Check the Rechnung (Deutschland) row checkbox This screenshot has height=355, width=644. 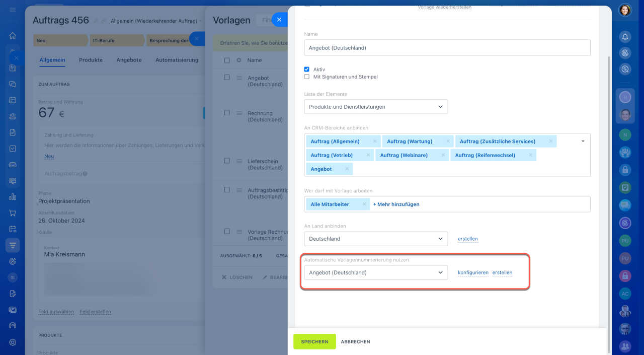click(x=227, y=113)
